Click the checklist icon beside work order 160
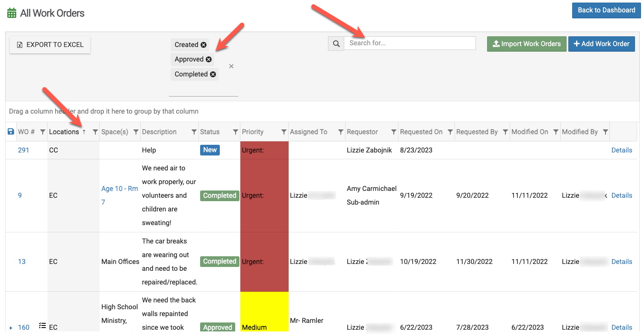This screenshot has height=334, width=644. [42, 325]
